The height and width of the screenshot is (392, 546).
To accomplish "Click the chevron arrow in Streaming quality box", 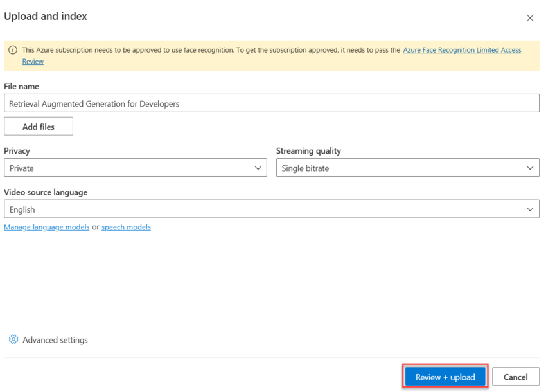I will [x=531, y=168].
